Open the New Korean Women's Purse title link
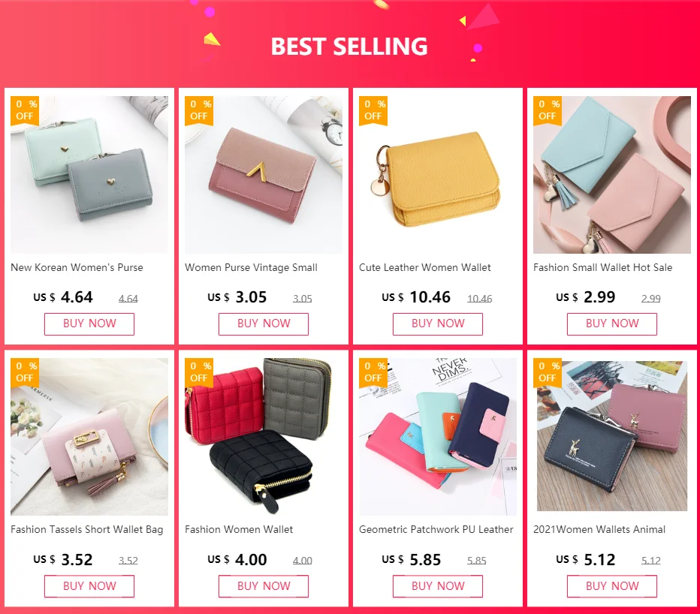The width and height of the screenshot is (700, 614). [x=77, y=268]
